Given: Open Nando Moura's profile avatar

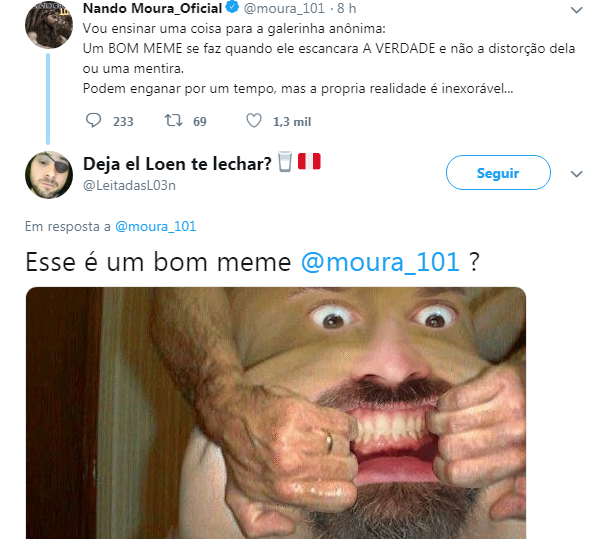Looking at the screenshot, I should point(49,24).
